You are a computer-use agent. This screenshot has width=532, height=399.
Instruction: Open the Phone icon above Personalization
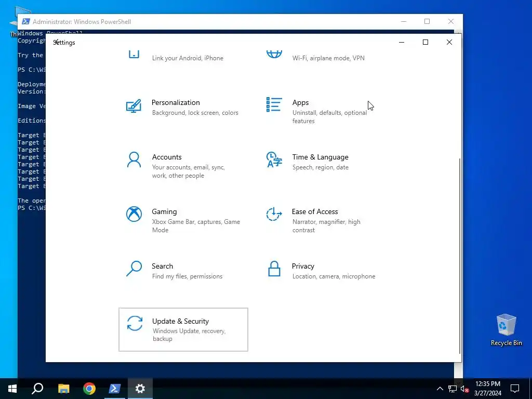[x=134, y=54]
